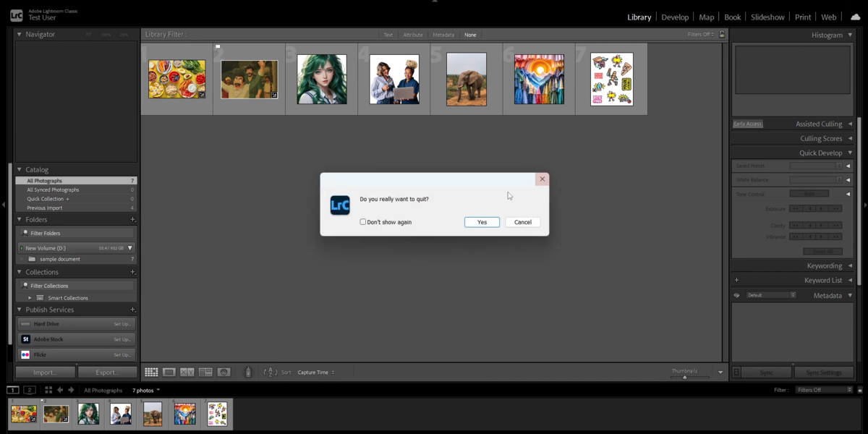This screenshot has width=868, height=434.
Task: Select the Painter spray can tool
Action: click(248, 372)
